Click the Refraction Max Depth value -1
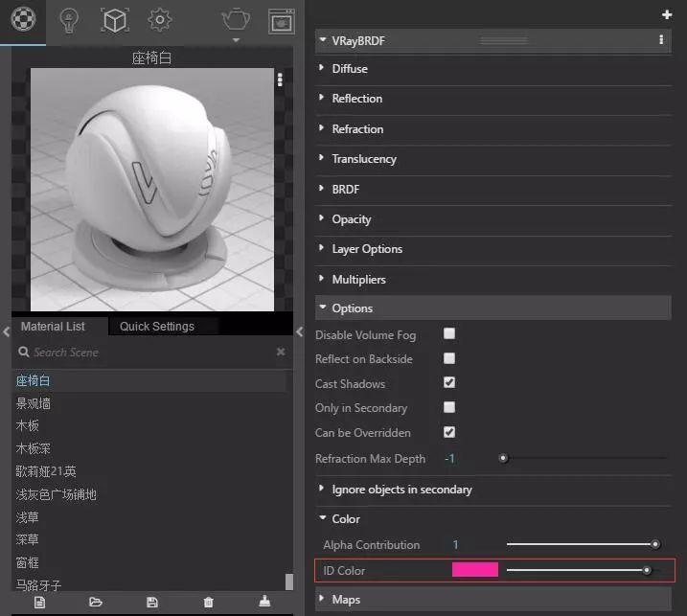This screenshot has width=687, height=616. 449,459
